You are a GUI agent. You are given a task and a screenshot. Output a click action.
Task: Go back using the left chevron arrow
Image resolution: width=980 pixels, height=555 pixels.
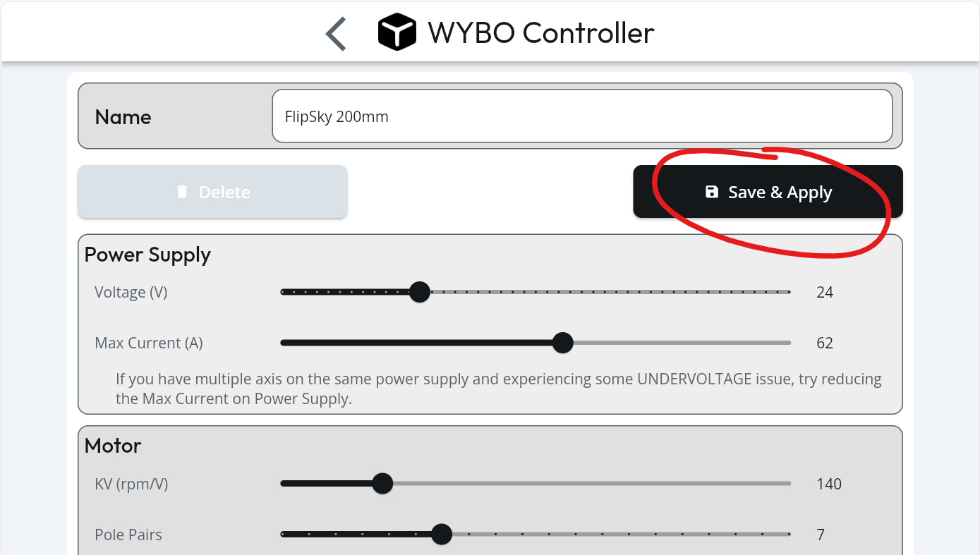pyautogui.click(x=336, y=33)
